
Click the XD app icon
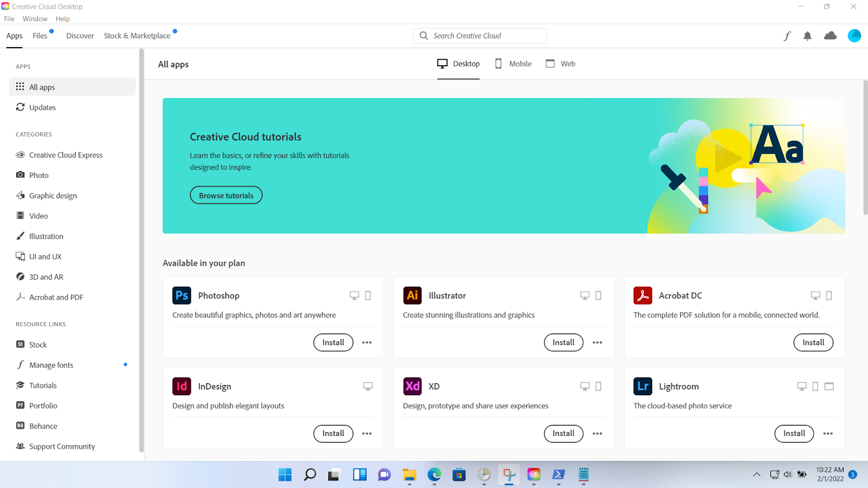(412, 386)
